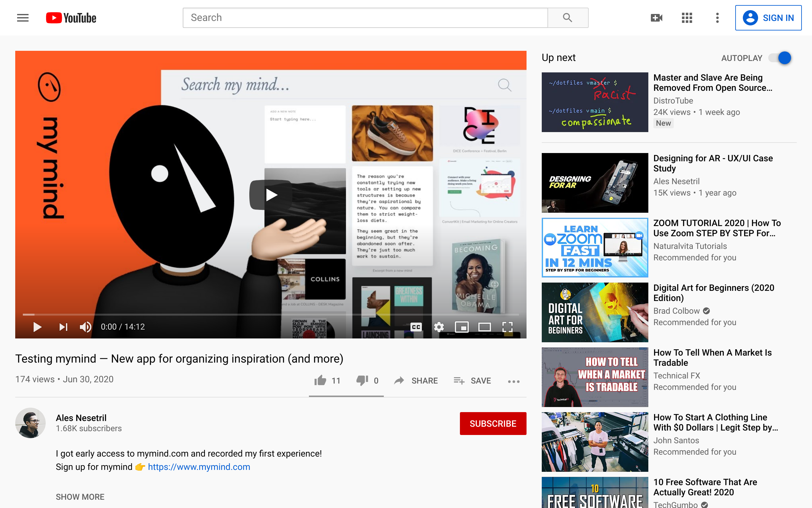812x508 pixels.
Task: Open Zoom Tutorial 2020 thumbnail
Action: coord(595,248)
